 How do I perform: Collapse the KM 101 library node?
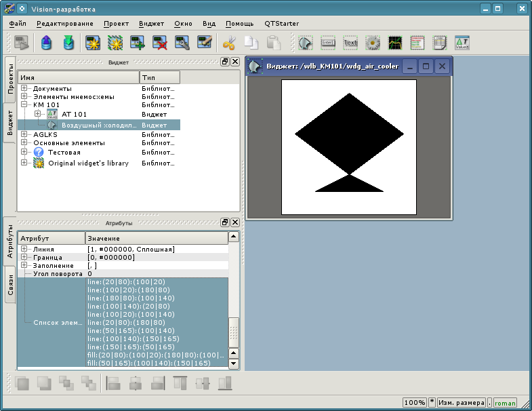(24, 105)
